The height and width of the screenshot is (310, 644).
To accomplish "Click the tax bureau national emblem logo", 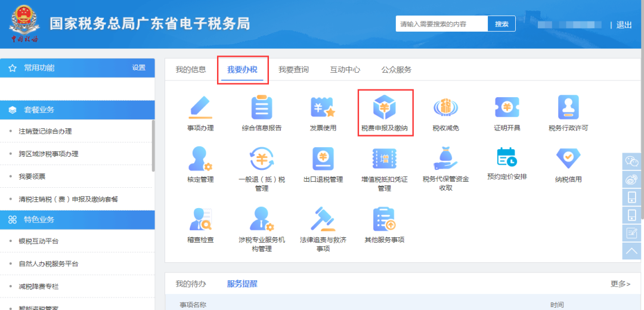I will pos(24,24).
